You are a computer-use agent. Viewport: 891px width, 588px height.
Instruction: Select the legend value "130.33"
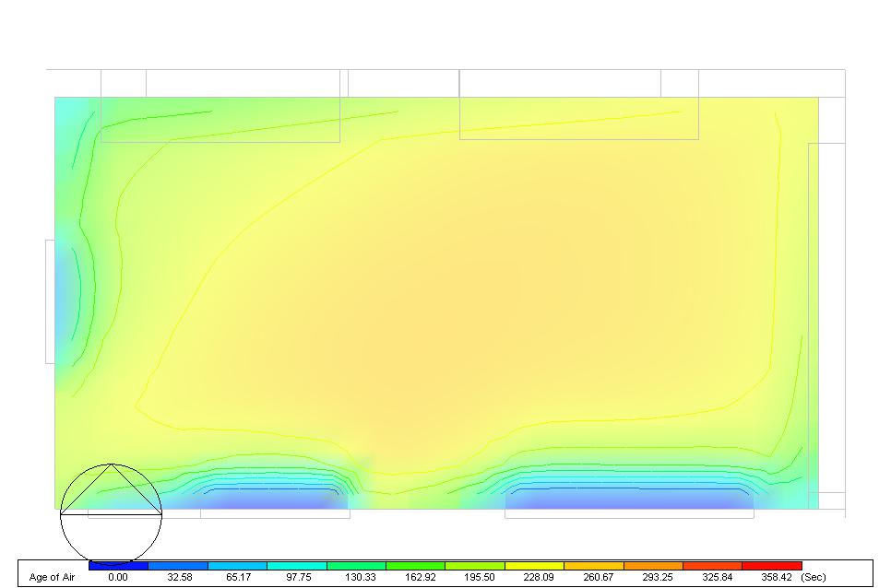[x=361, y=577]
